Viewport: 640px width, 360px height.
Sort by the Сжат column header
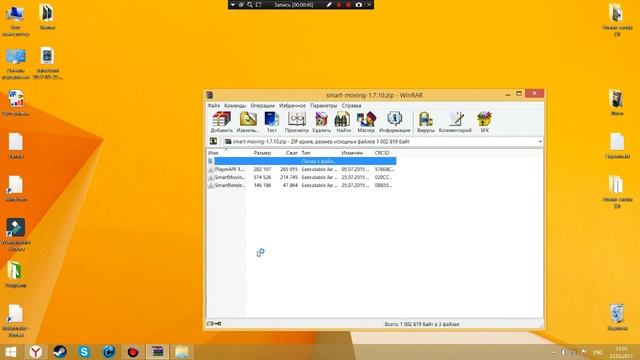tap(291, 153)
